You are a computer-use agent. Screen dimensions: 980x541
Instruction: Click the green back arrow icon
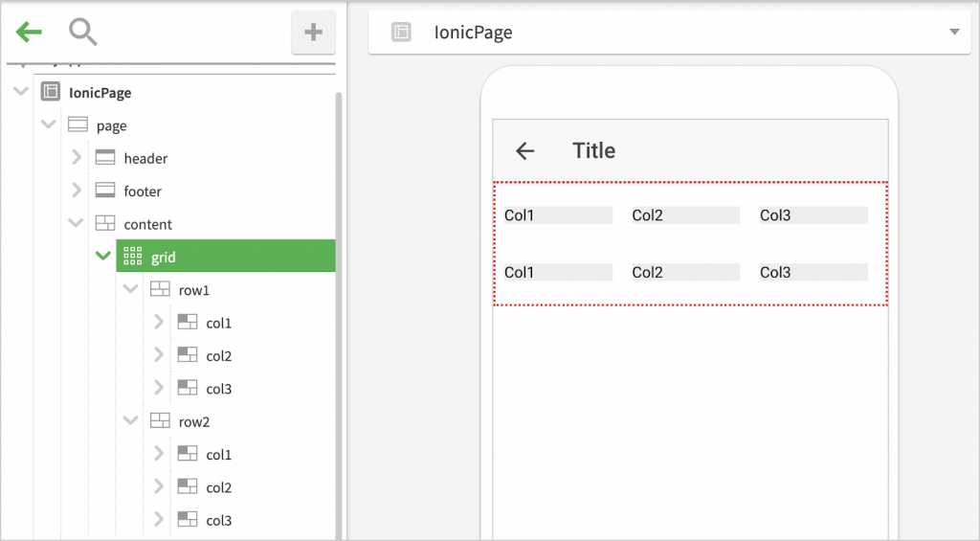point(29,33)
